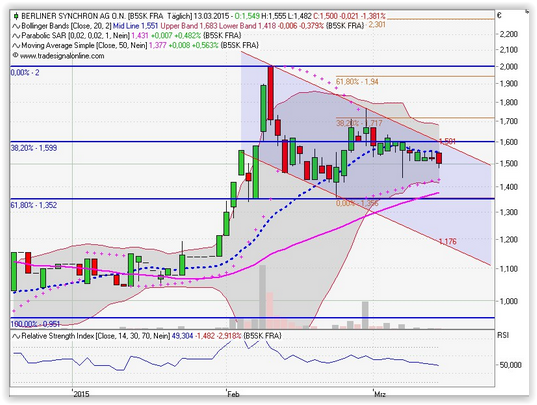Click the Mrz date axis label
The width and height of the screenshot is (537, 405).
coord(380,394)
